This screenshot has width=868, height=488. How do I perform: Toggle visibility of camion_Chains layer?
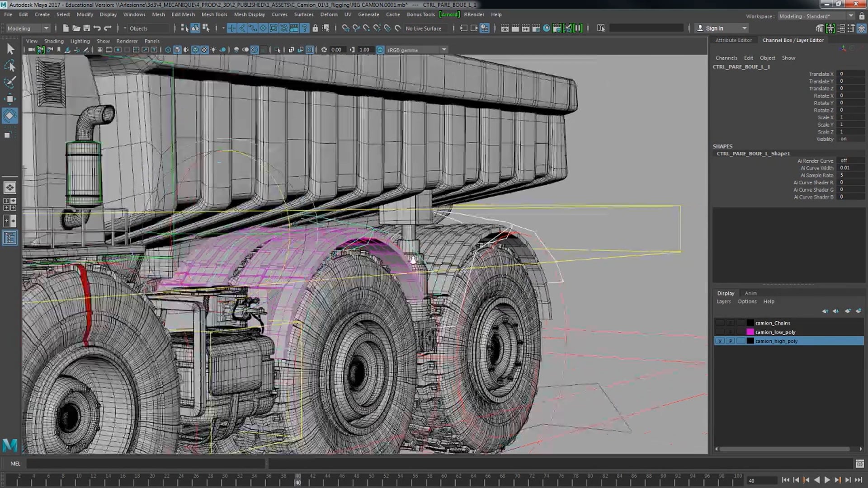(x=720, y=323)
